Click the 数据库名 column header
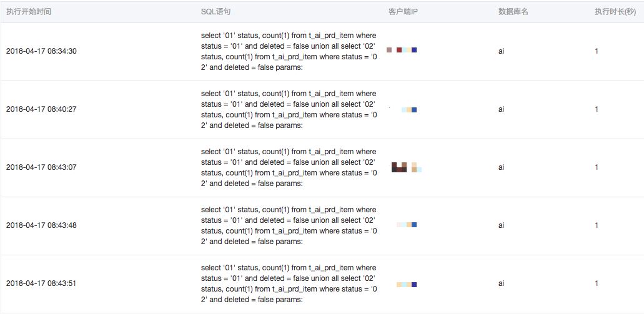Screen dimensions: 644x314 pyautogui.click(x=513, y=12)
